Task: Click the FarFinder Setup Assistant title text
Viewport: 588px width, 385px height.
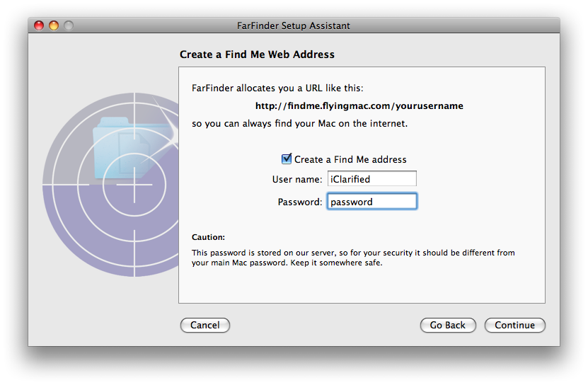Action: tap(294, 25)
